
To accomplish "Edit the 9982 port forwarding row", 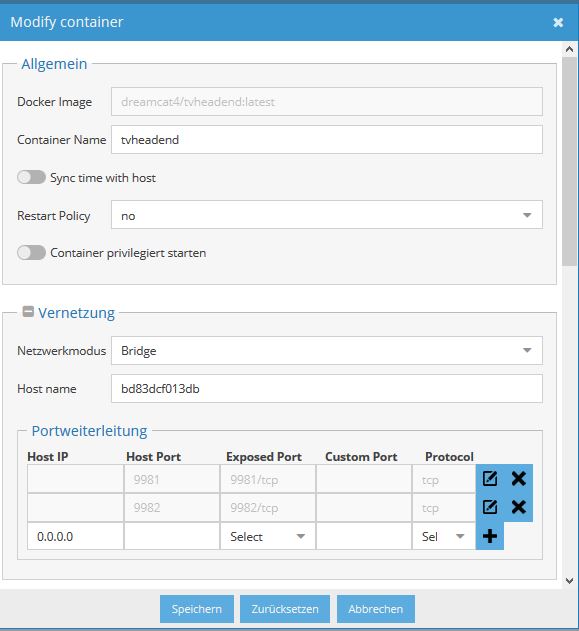I will pos(490,507).
